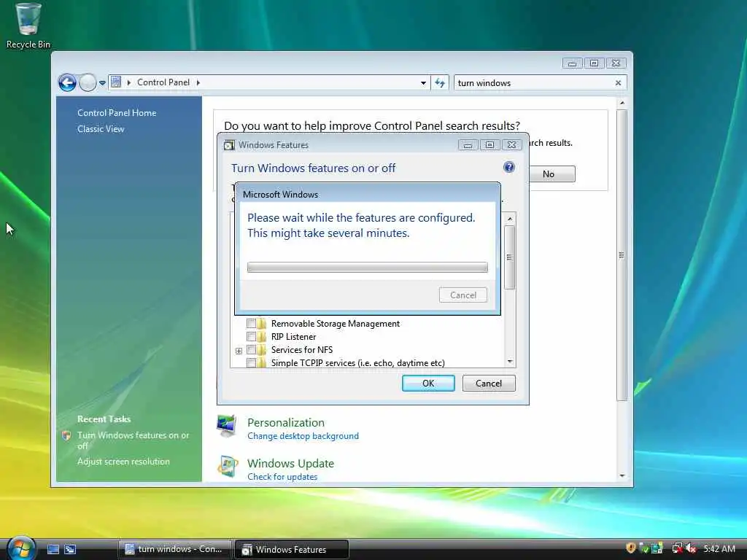This screenshot has height=560, width=747.
Task: Open recent pages dropdown beside navigation arrows
Action: pyautogui.click(x=102, y=83)
